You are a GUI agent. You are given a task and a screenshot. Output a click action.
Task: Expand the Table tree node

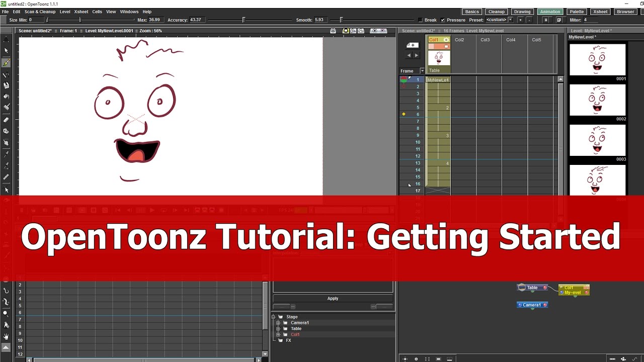278,329
